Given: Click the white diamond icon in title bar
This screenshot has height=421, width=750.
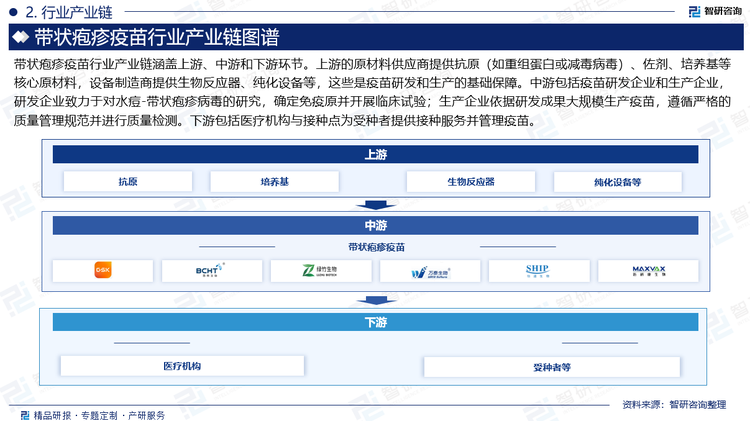Looking at the screenshot, I should 21,37.
